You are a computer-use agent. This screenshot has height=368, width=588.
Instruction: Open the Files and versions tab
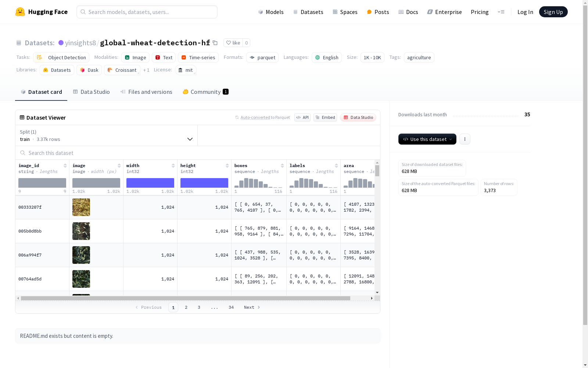tap(146, 92)
